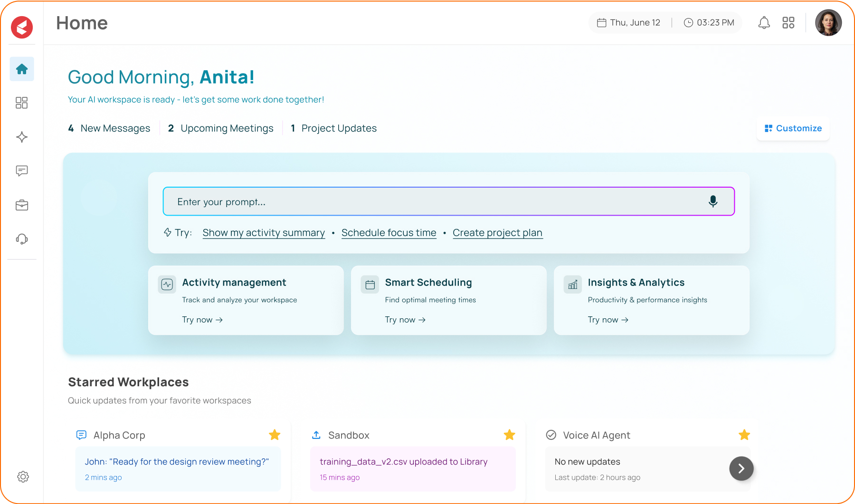855x504 pixels.
Task: Click the calendar icon beside Thu, June 12
Action: tap(601, 23)
